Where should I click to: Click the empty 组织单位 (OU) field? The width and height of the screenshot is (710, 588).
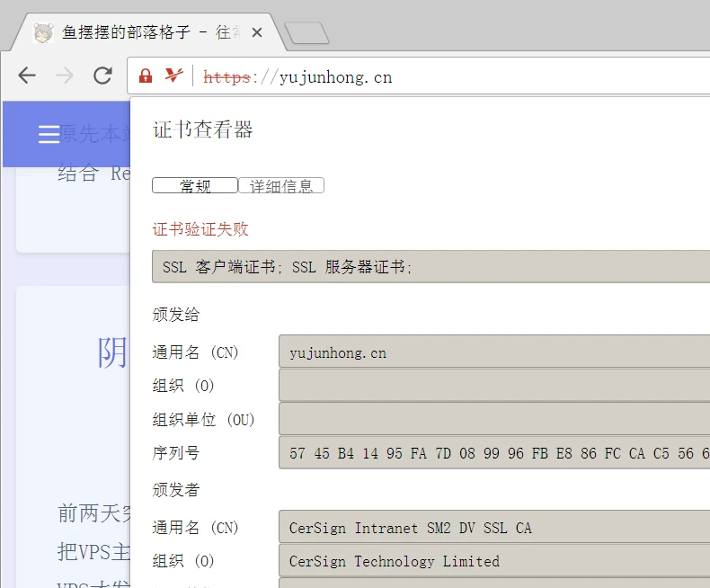click(x=494, y=419)
